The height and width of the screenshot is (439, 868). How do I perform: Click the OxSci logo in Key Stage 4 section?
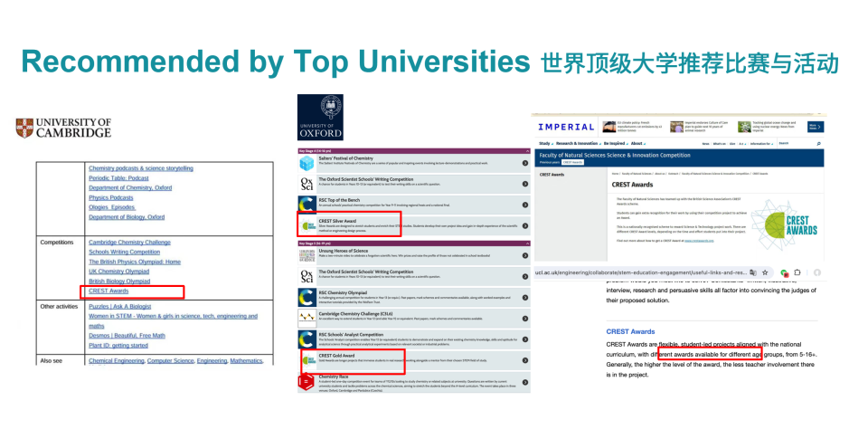(307, 184)
